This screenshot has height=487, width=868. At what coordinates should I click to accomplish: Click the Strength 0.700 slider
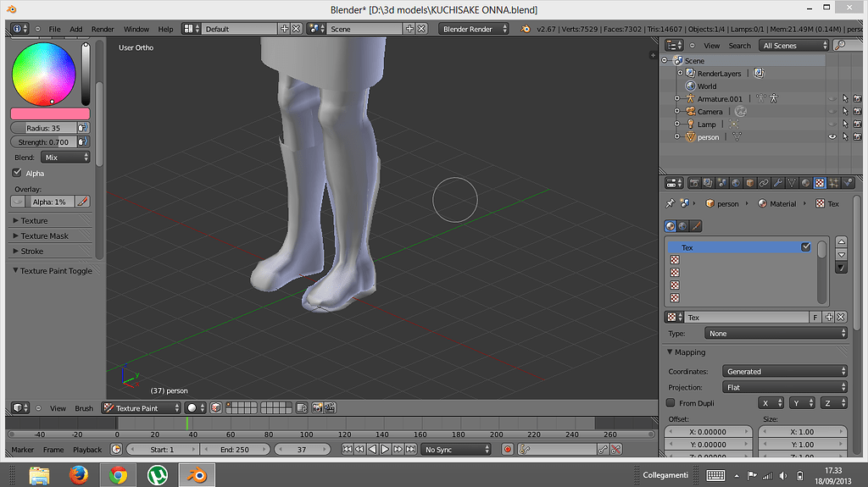[x=44, y=141]
